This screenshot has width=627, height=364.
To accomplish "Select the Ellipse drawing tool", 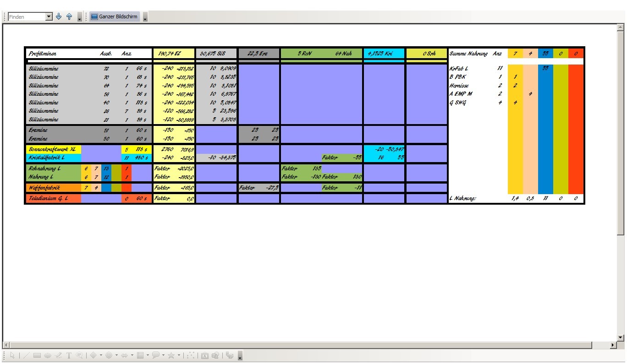I will 48,355.
